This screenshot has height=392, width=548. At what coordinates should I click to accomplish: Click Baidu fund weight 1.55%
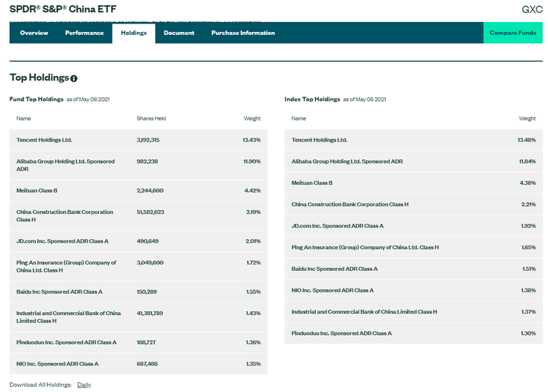253,292
